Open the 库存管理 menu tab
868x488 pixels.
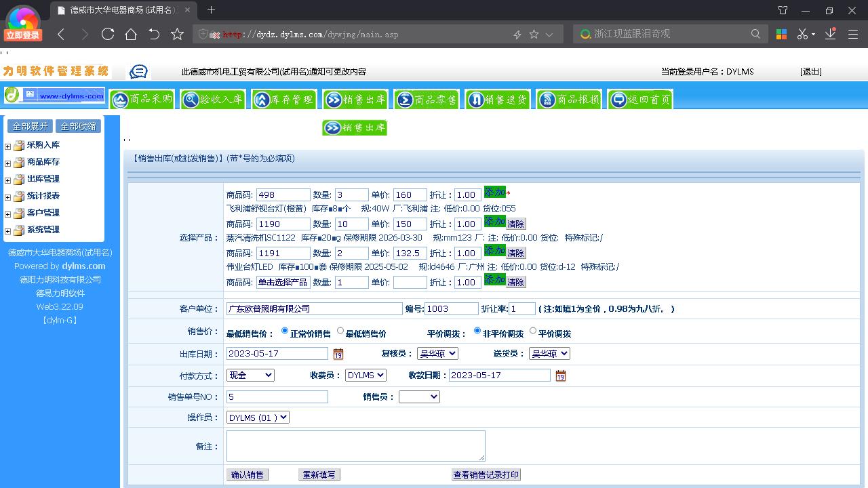point(285,100)
